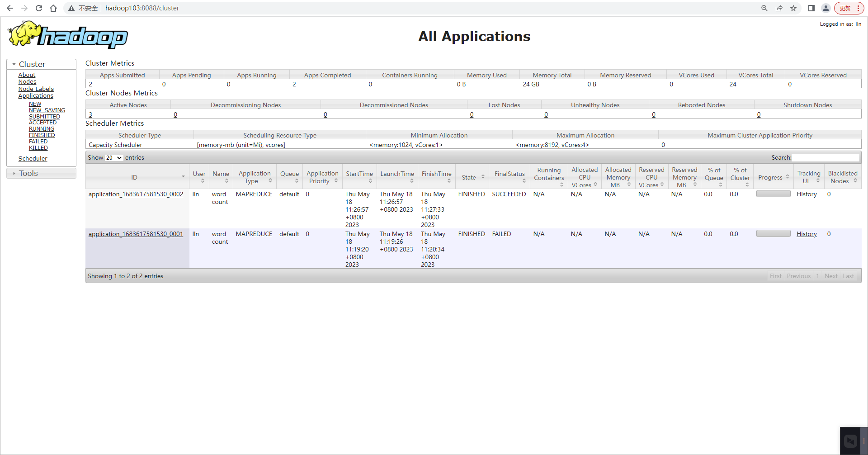
Task: Click the Previous pagination button
Action: 798,276
